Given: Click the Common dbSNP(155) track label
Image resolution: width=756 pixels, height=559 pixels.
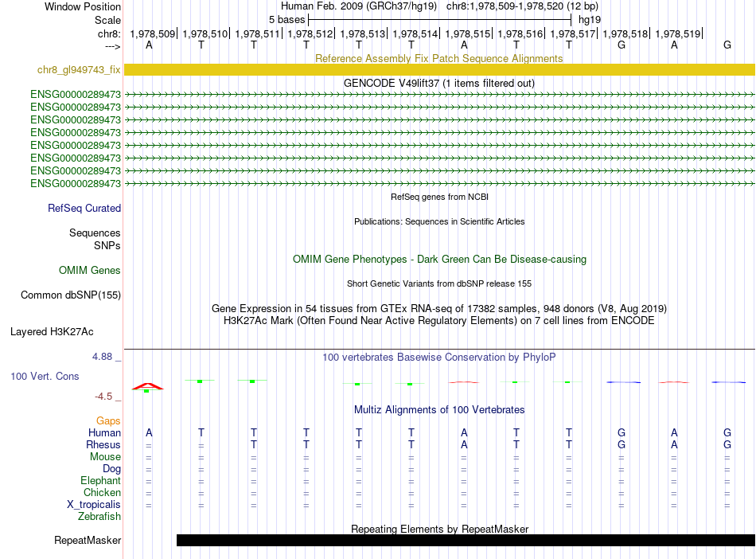Looking at the screenshot, I should click(x=70, y=295).
